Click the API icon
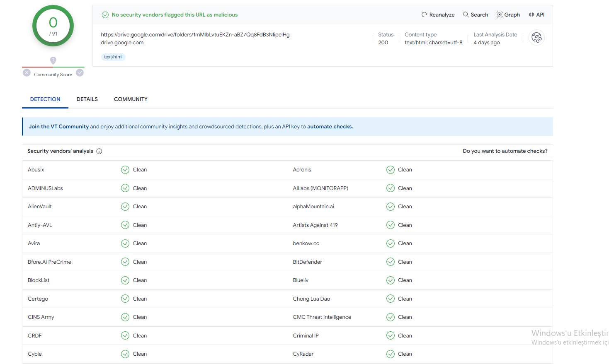The image size is (609, 364). coord(531,15)
